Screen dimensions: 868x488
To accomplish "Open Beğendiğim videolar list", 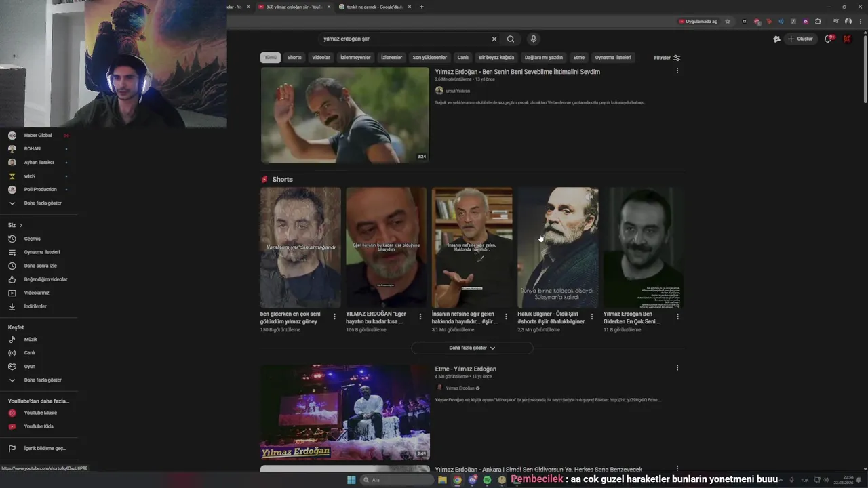I will tap(38, 279).
